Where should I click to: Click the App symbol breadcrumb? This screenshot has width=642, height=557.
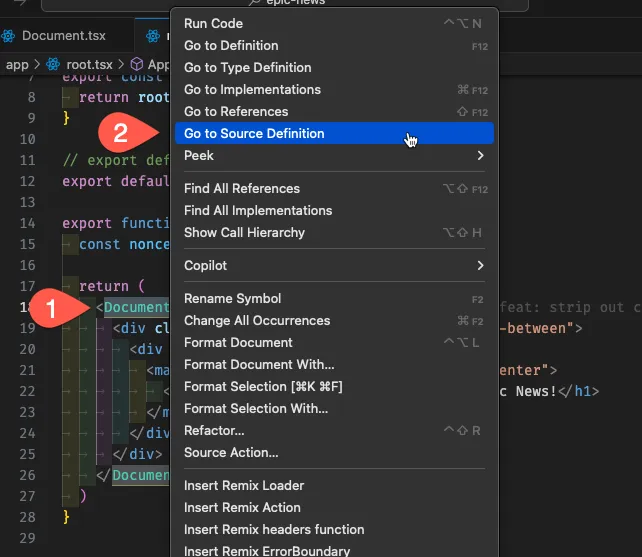coord(158,65)
